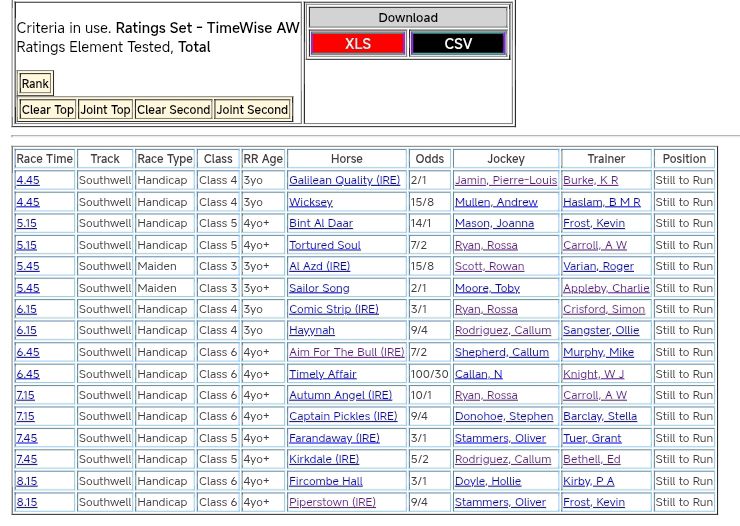Open the Galilean Quality (IRE) horse link

coord(344,181)
